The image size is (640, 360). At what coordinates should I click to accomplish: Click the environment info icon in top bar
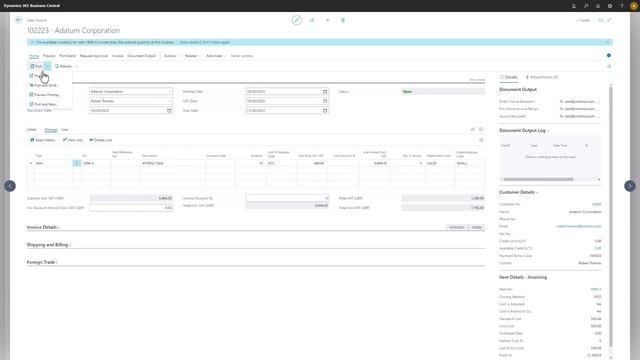[x=574, y=6]
